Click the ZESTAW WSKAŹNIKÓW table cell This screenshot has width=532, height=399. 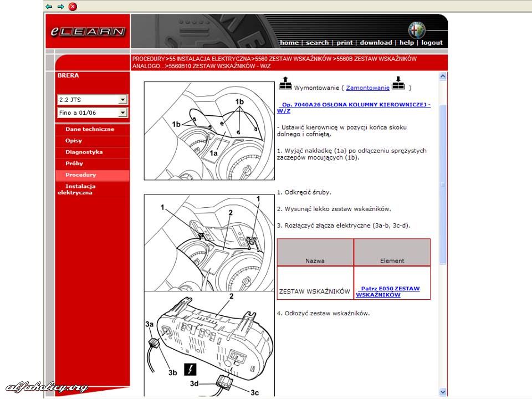(315, 283)
